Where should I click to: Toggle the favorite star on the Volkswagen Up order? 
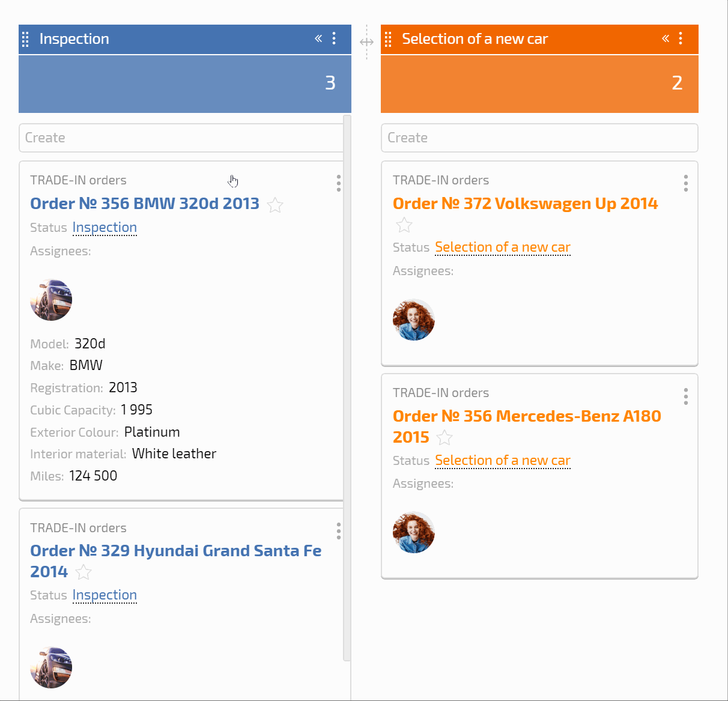coord(404,225)
